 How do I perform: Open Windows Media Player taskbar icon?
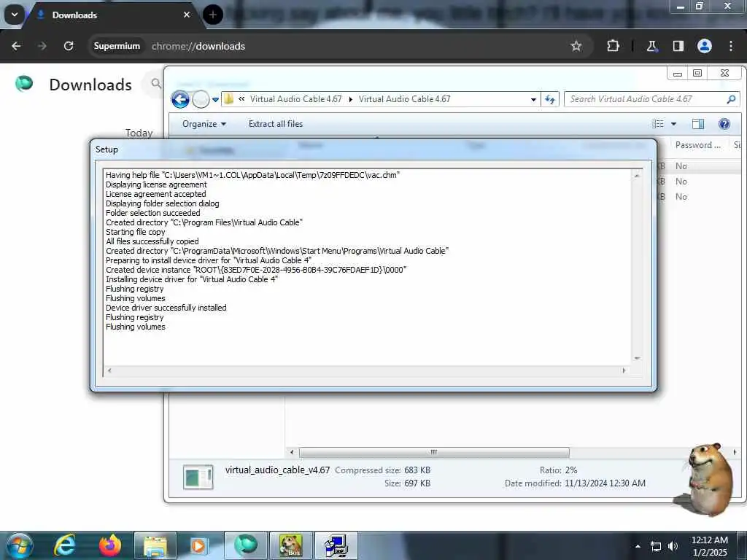(198, 545)
